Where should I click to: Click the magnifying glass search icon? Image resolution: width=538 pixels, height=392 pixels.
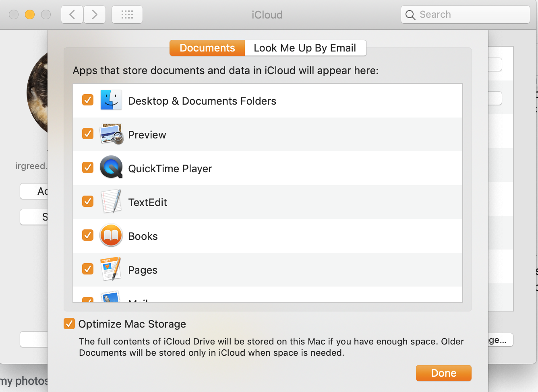point(410,15)
